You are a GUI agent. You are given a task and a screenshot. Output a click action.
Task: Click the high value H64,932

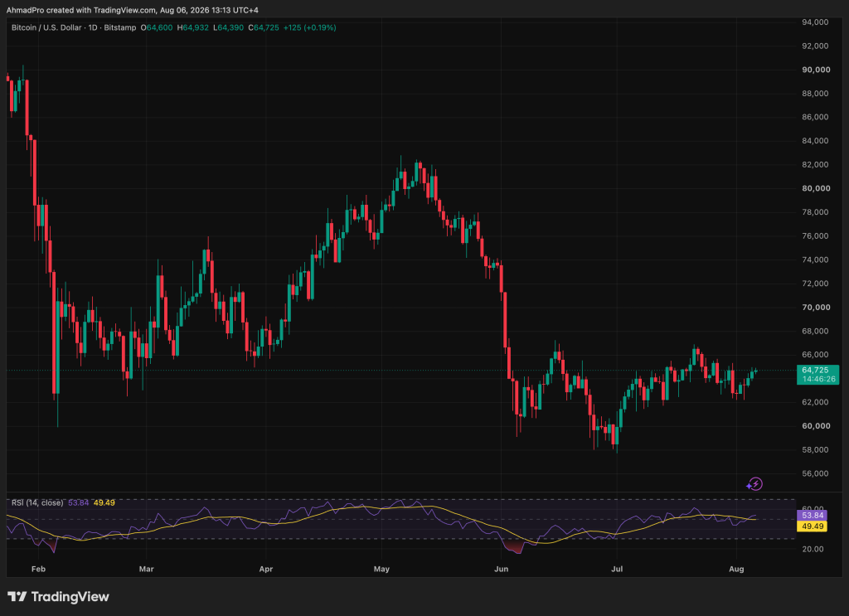(192, 27)
